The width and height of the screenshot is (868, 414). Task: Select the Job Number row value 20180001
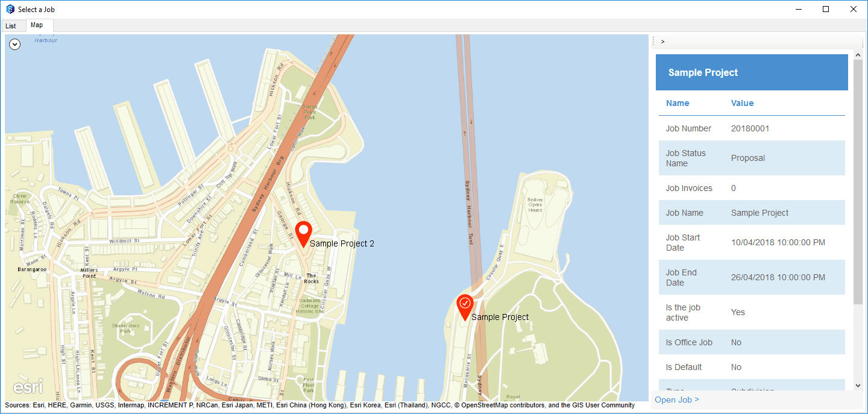click(750, 128)
